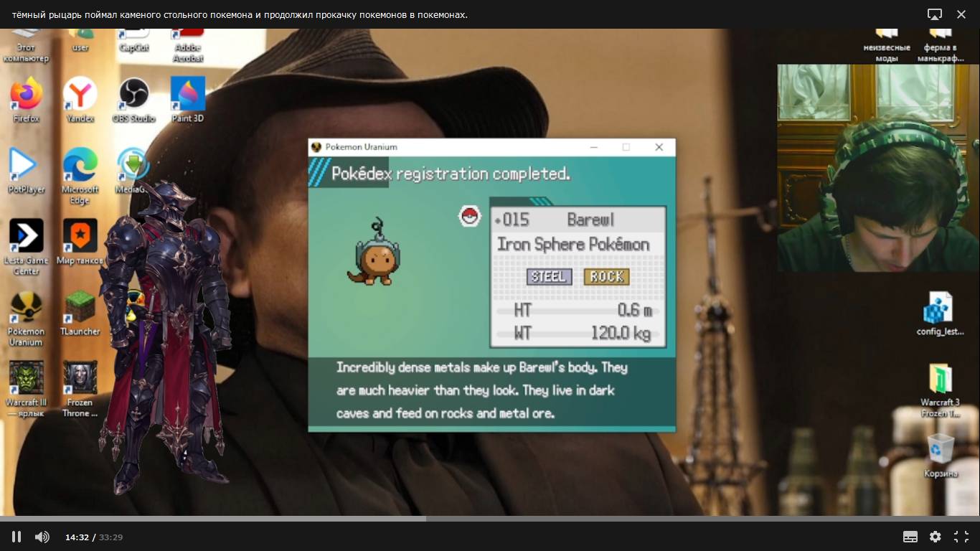Open the Firefox desktop shortcut

27,100
